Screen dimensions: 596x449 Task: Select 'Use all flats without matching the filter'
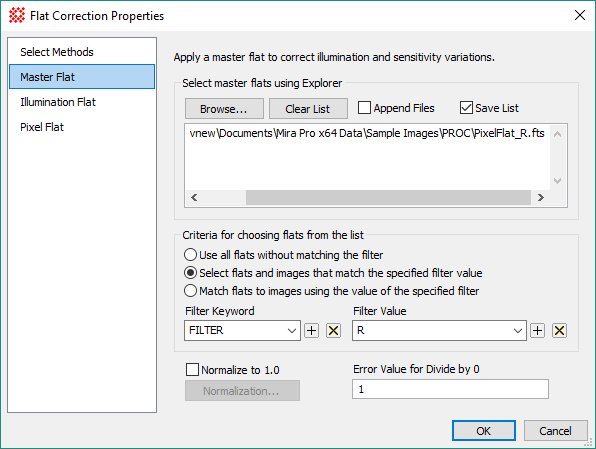click(190, 254)
